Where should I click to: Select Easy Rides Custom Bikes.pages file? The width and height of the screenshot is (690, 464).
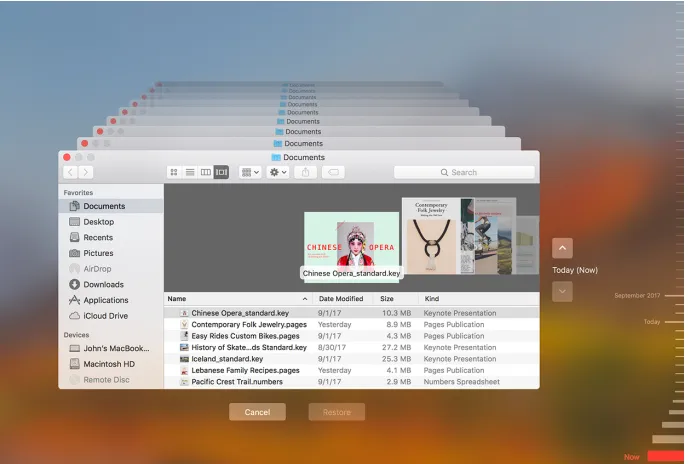click(352, 336)
